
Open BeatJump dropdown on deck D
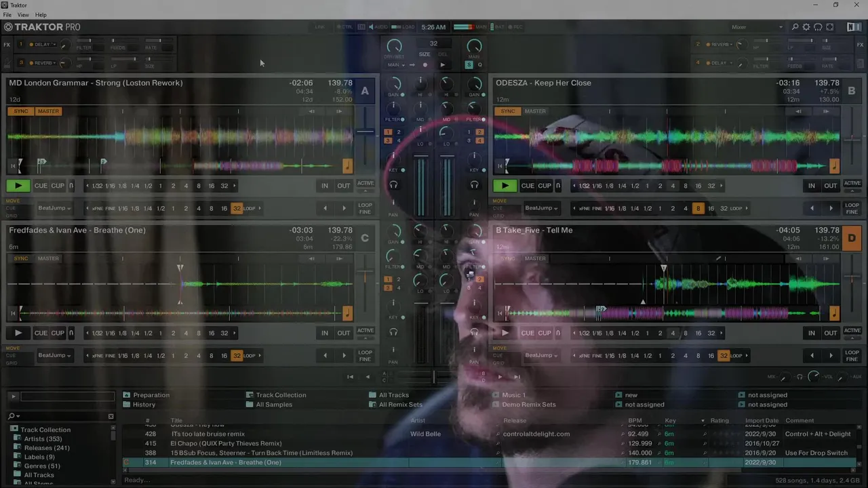[541, 355]
